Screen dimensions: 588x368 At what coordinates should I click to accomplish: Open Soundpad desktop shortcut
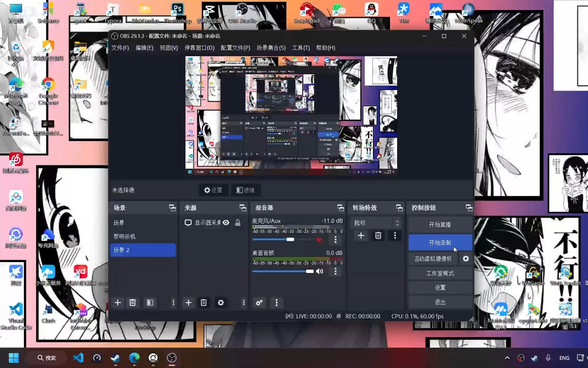tap(306, 13)
